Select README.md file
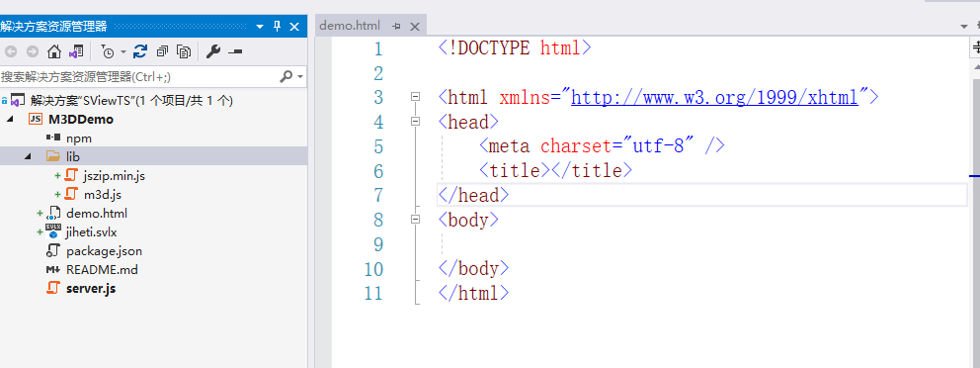This screenshot has height=368, width=980. 102,270
